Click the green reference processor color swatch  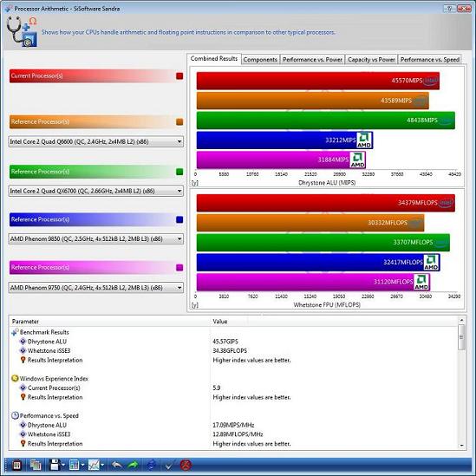click(x=179, y=172)
